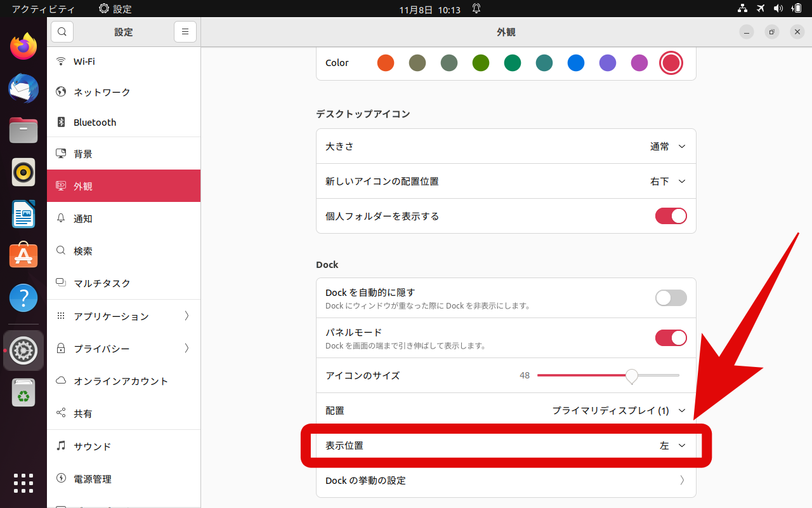
Task: Switch to 背景 settings in sidebar
Action: point(82,153)
